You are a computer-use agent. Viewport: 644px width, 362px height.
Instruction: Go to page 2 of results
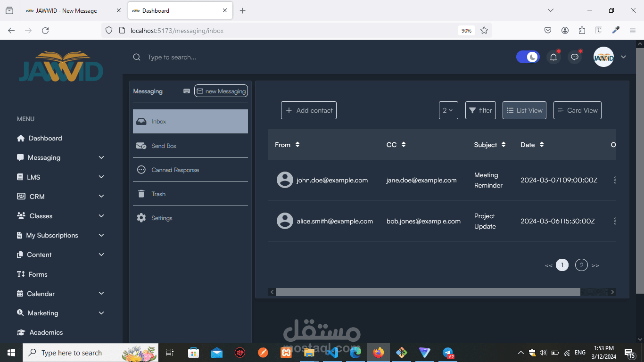[581, 265]
